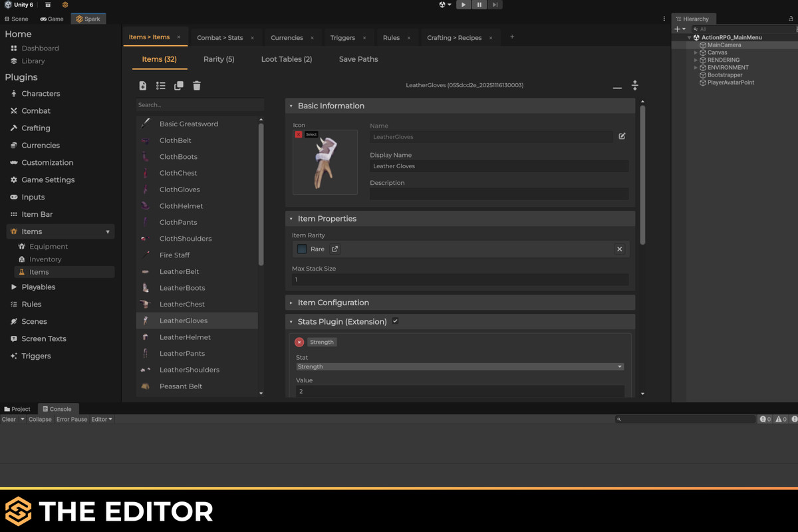Enable Error Pause in the Console toolbar
Screen dimensions: 798x532
pos(71,419)
